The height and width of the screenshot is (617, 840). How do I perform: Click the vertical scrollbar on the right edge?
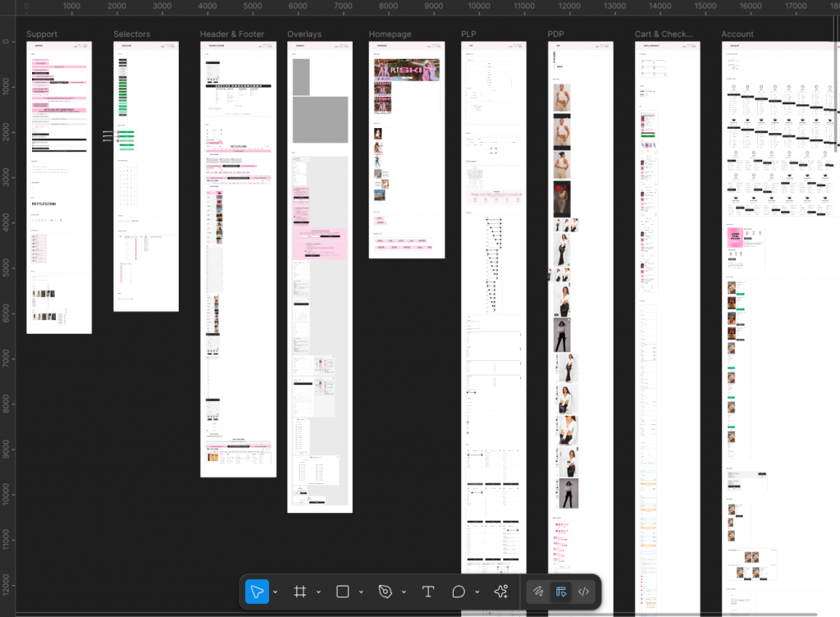(x=837, y=82)
